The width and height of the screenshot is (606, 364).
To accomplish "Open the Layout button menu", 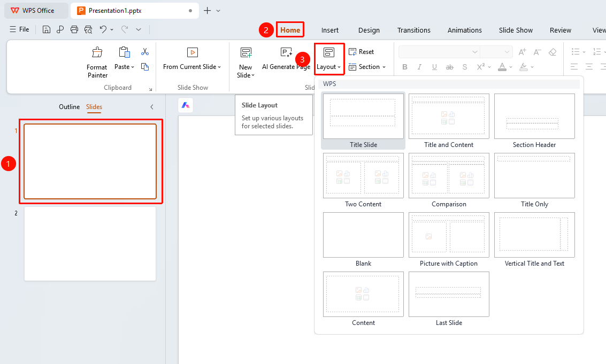I will click(x=329, y=58).
